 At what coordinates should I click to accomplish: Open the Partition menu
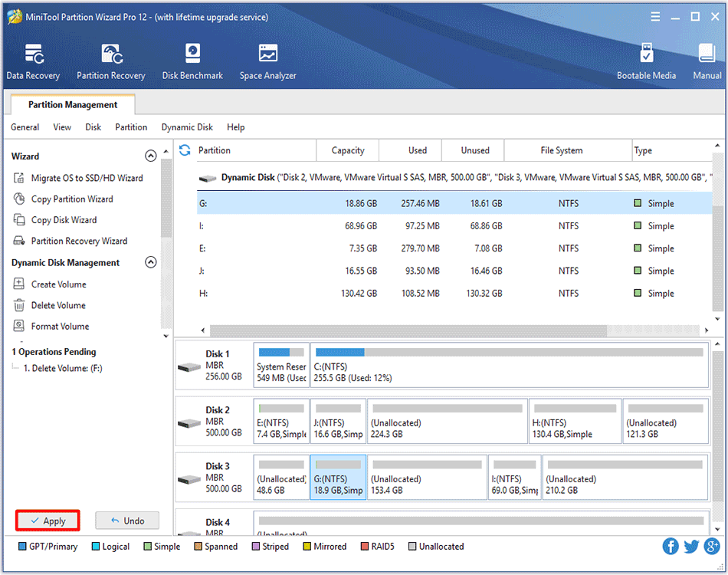pos(131,127)
